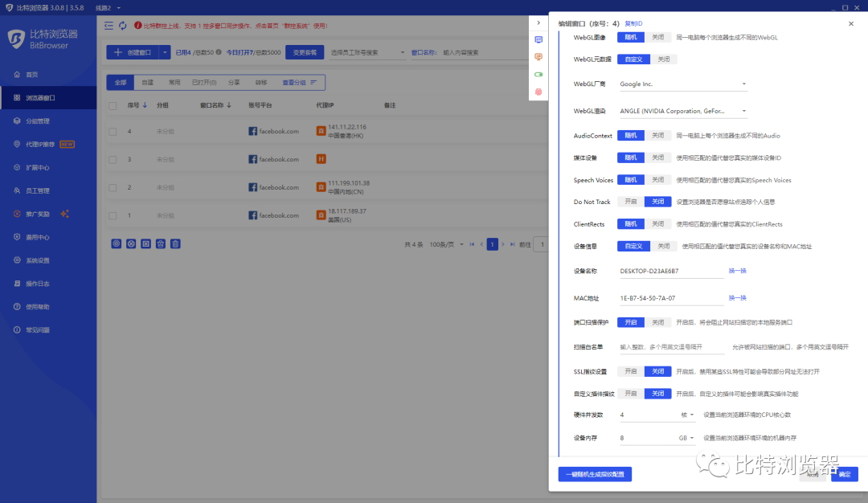Image resolution: width=868 pixels, height=503 pixels.
Task: Expand the WebGL renderer ANGLE dropdown
Action: tap(682, 111)
